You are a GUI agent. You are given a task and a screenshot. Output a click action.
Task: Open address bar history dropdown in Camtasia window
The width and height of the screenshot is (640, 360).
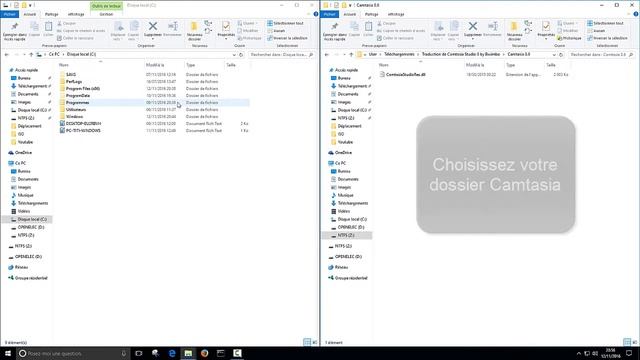pyautogui.click(x=554, y=54)
